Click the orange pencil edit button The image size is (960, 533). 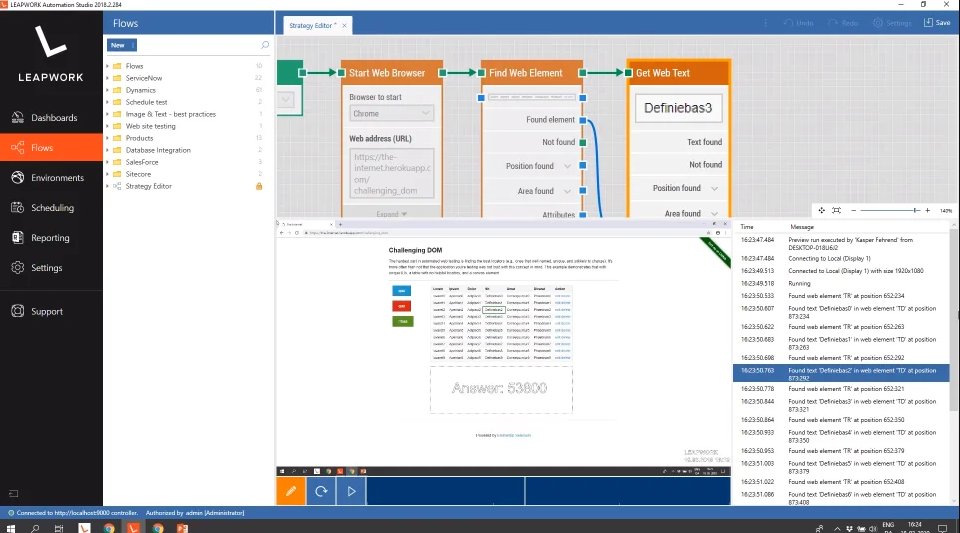[291, 491]
